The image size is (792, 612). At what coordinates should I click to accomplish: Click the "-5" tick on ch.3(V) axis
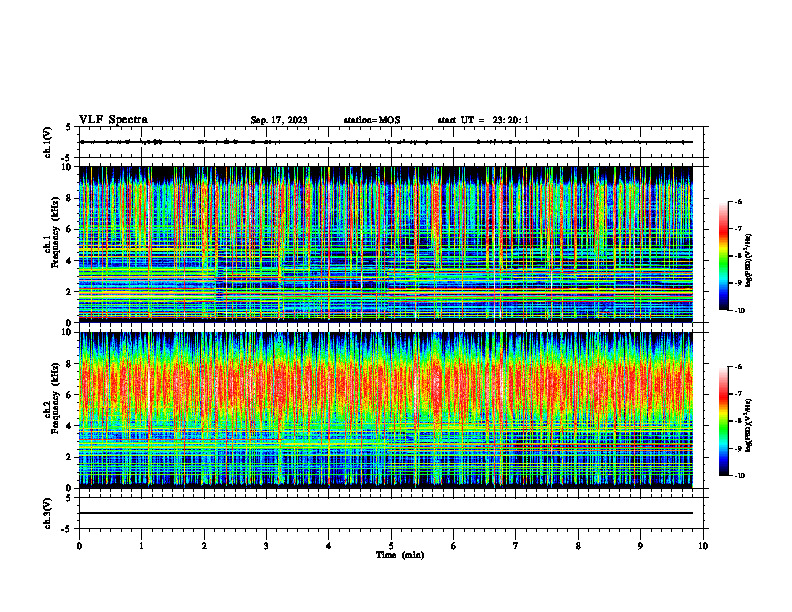[x=68, y=529]
